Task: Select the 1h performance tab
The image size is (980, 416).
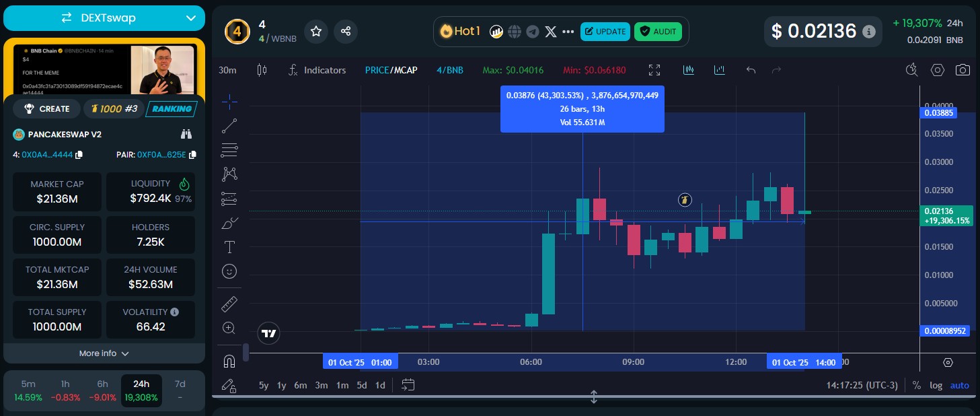Action: pos(65,390)
